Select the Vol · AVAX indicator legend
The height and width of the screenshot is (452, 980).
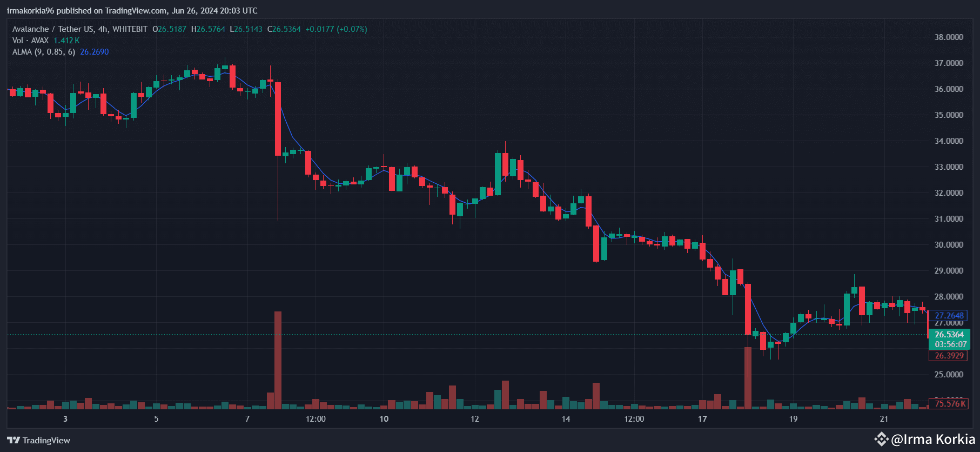point(30,41)
